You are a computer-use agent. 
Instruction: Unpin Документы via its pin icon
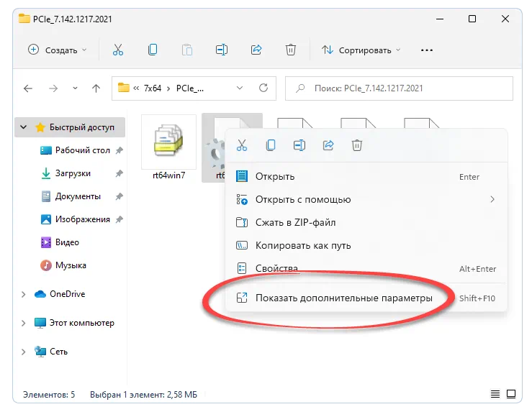pyautogui.click(x=119, y=196)
